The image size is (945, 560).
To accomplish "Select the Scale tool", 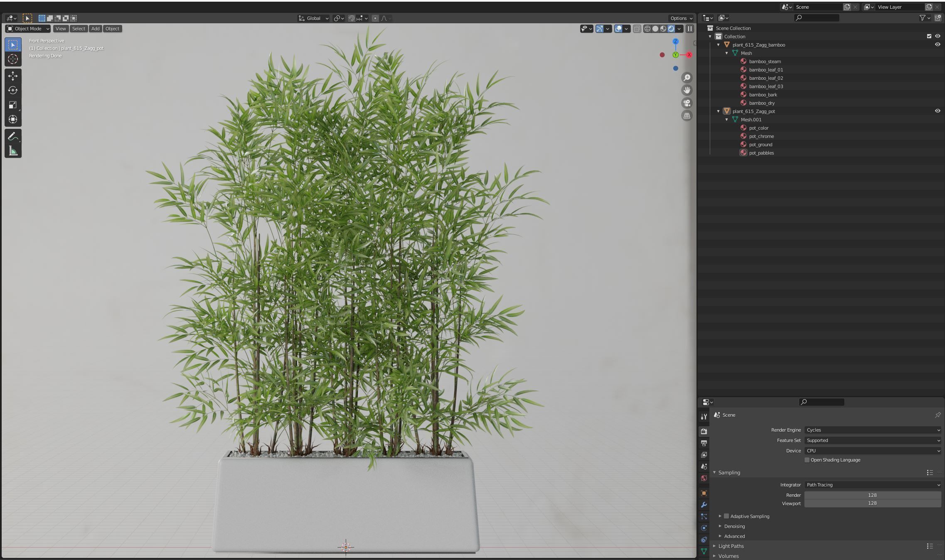I will [13, 105].
